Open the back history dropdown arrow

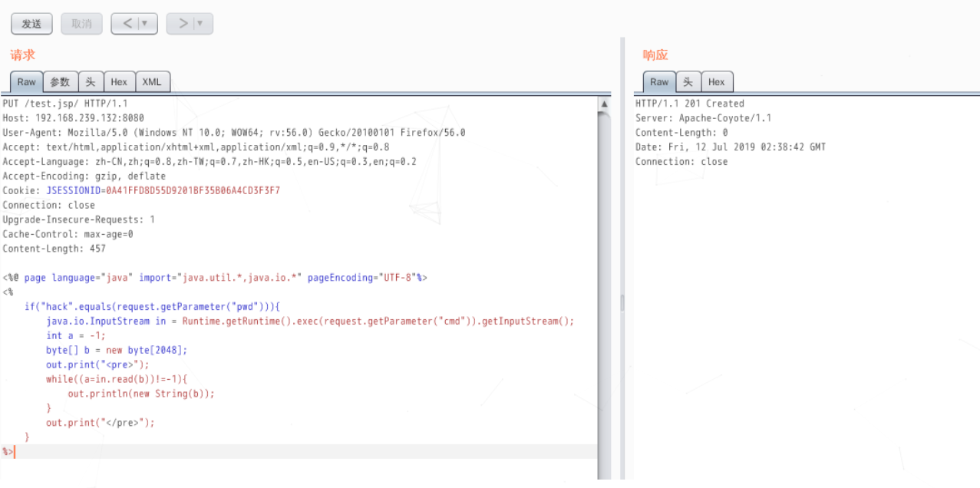[x=147, y=24]
